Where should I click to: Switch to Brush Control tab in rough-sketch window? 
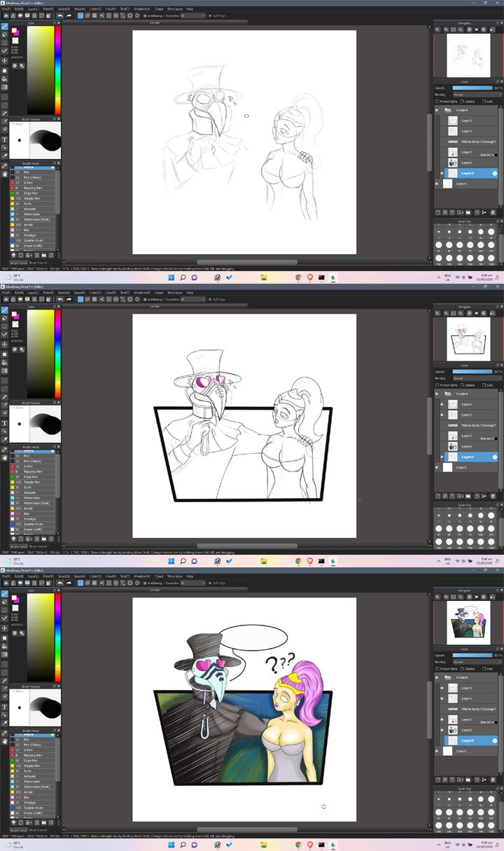pos(38,262)
